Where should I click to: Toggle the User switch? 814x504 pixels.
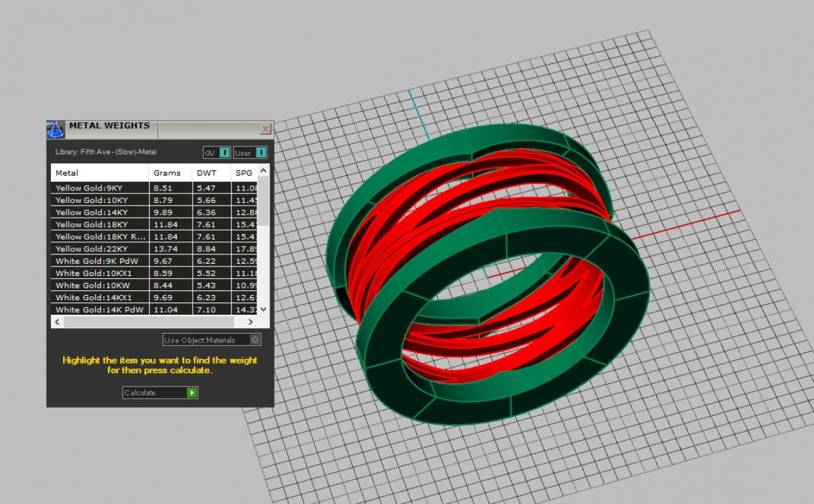point(261,153)
